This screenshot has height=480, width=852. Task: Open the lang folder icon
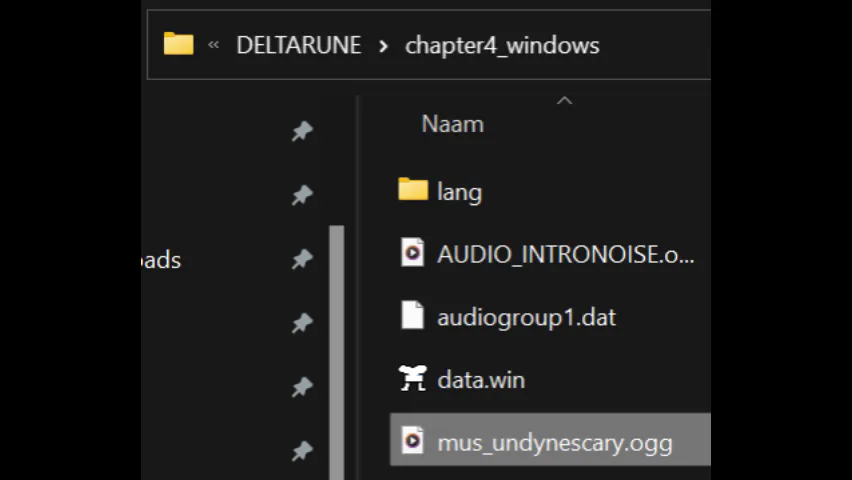point(413,189)
